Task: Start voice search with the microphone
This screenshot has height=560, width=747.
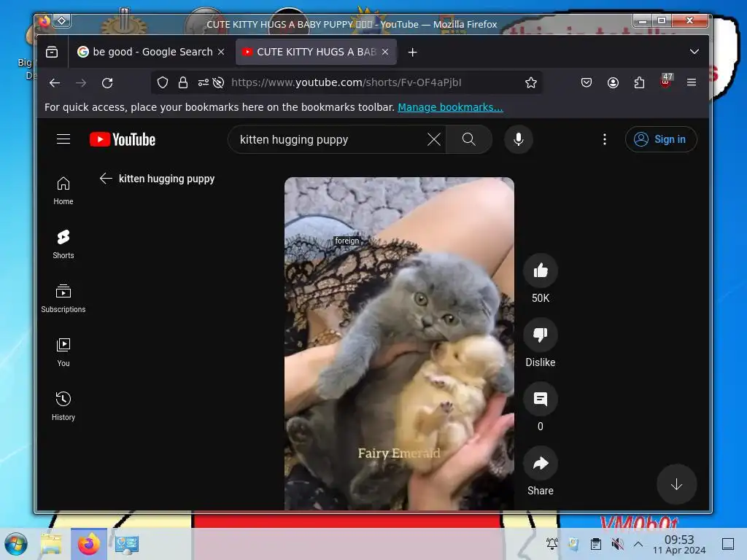Action: [x=519, y=139]
